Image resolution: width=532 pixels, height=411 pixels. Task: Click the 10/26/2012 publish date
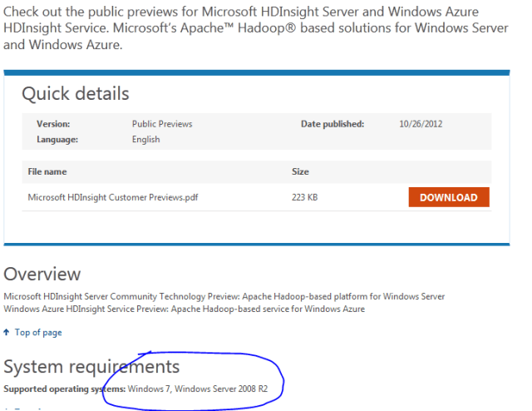coord(421,124)
